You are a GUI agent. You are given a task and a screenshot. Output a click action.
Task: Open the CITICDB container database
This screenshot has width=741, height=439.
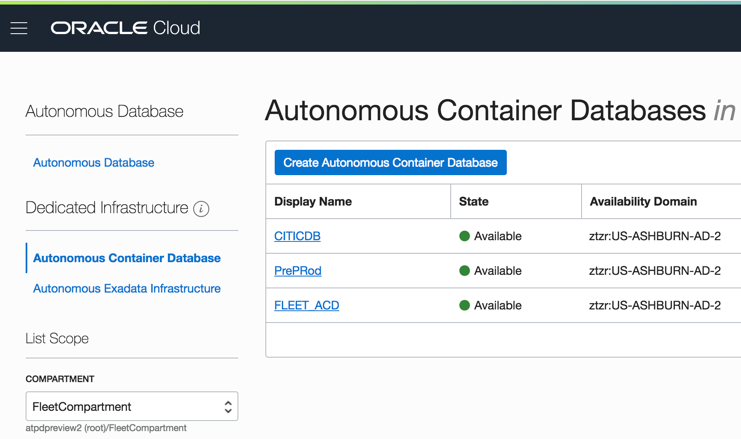click(297, 236)
